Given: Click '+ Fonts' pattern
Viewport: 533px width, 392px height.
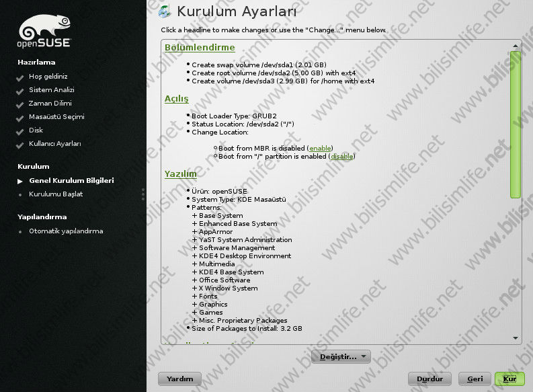Looking at the screenshot, I should click(204, 297).
